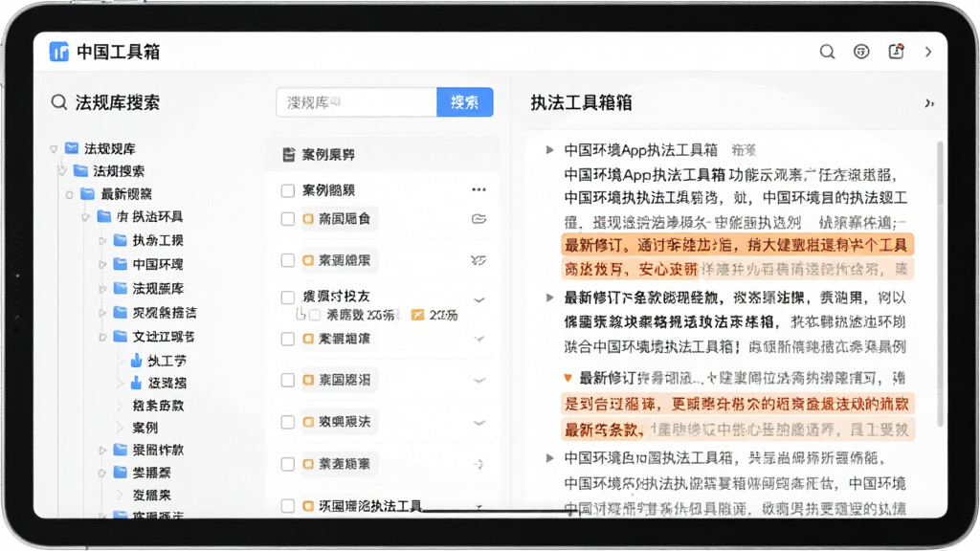Open the 执杂工损 folder
The width and height of the screenshot is (980, 551).
pos(148,240)
